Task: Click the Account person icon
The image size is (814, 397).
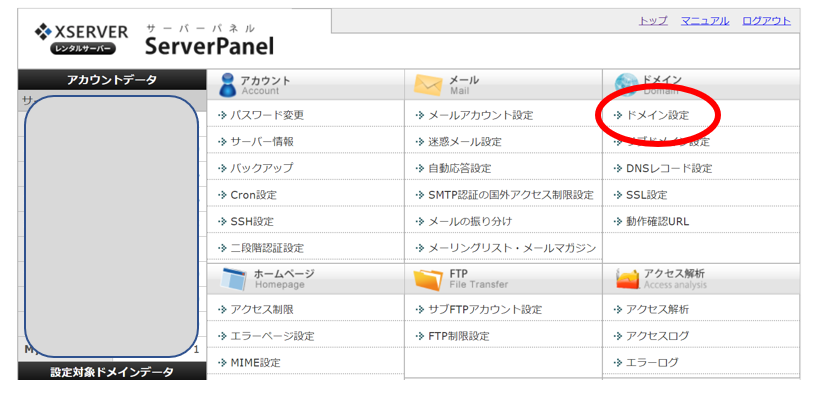Action: click(227, 85)
